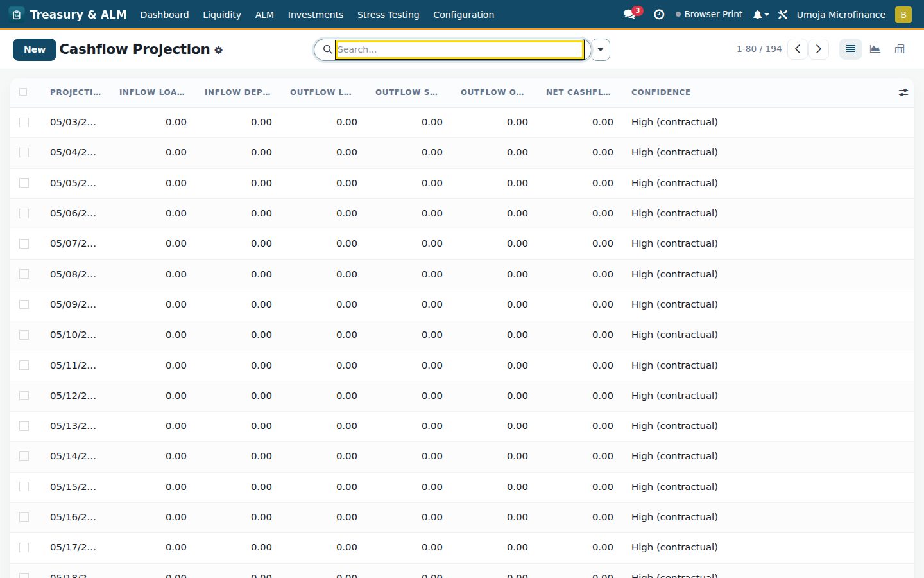Viewport: 924px width, 578px height.
Task: Open the 05/15 projection date cell
Action: tap(73, 487)
